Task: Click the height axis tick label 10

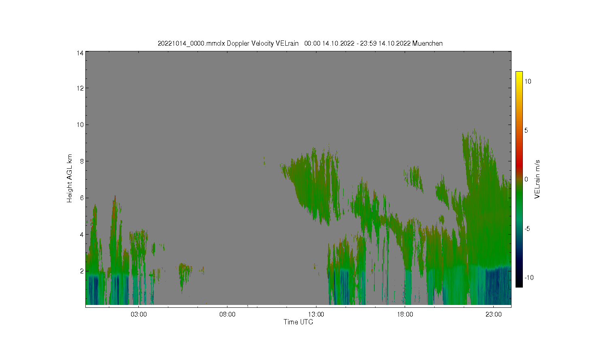Action: pos(80,125)
